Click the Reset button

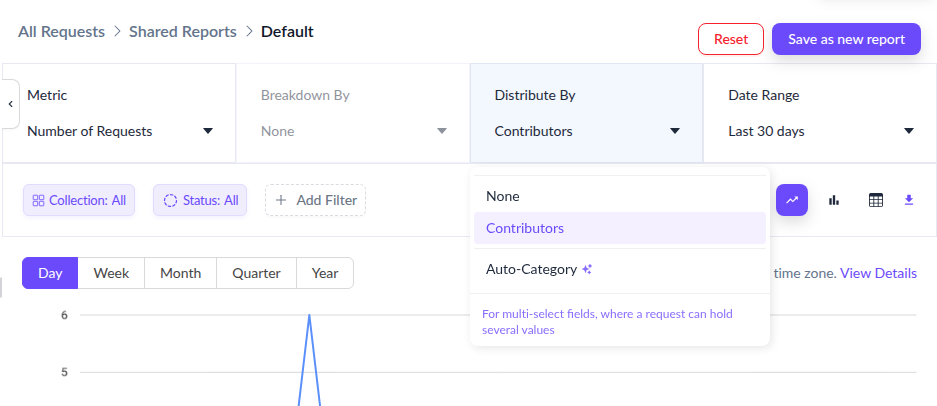(731, 39)
